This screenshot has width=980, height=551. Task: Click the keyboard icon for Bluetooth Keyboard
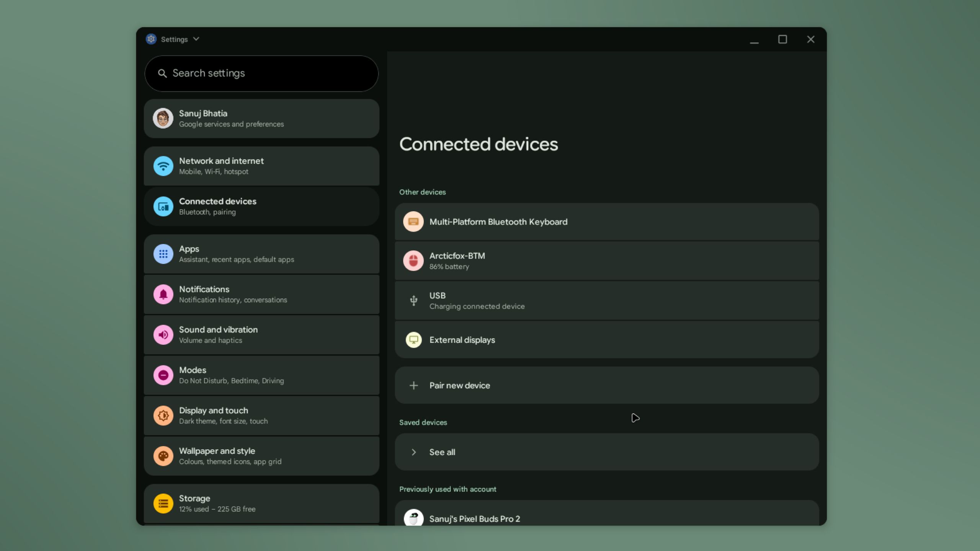(413, 222)
